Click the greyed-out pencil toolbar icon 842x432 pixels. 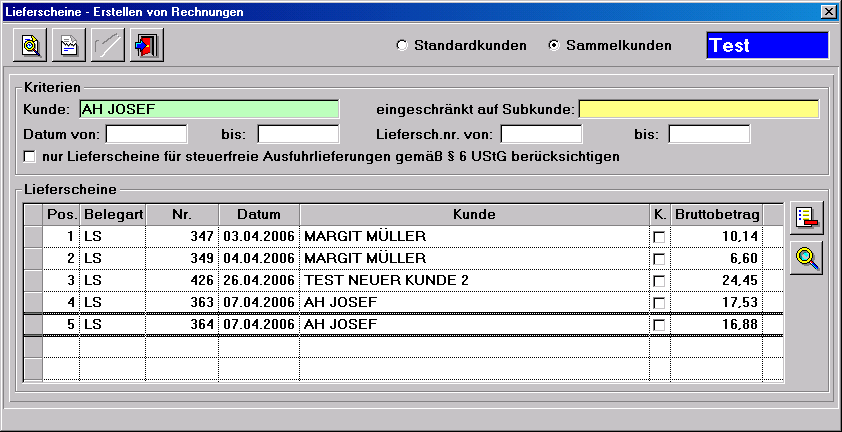108,45
